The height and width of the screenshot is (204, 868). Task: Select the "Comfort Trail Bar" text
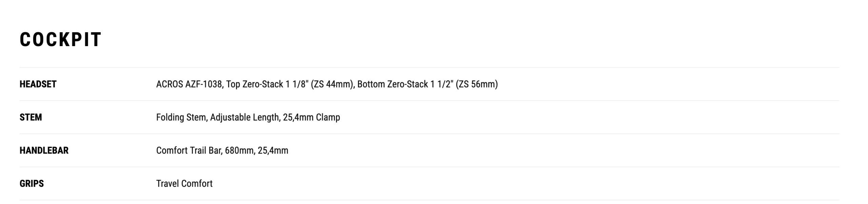pos(189,150)
